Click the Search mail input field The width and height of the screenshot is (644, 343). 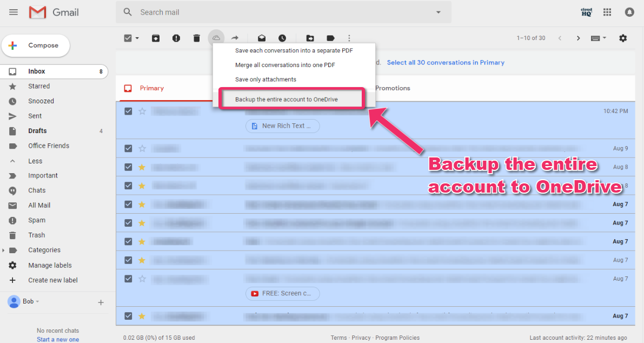coord(283,12)
